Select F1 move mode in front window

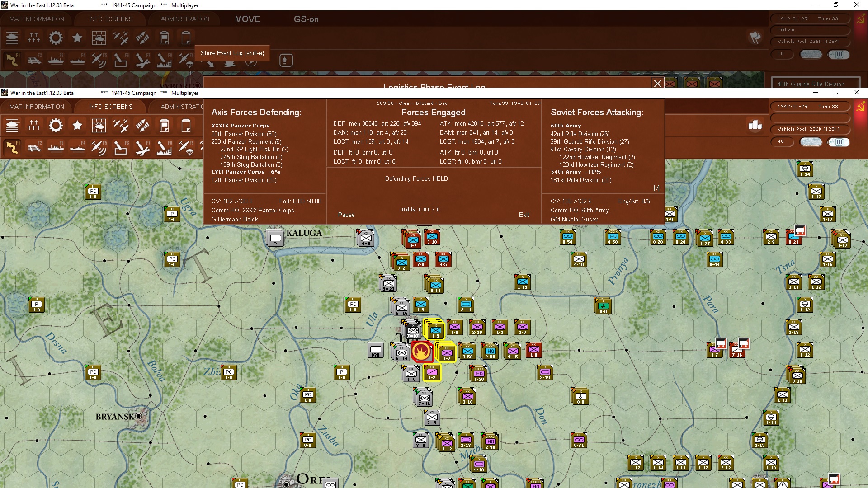(12, 148)
